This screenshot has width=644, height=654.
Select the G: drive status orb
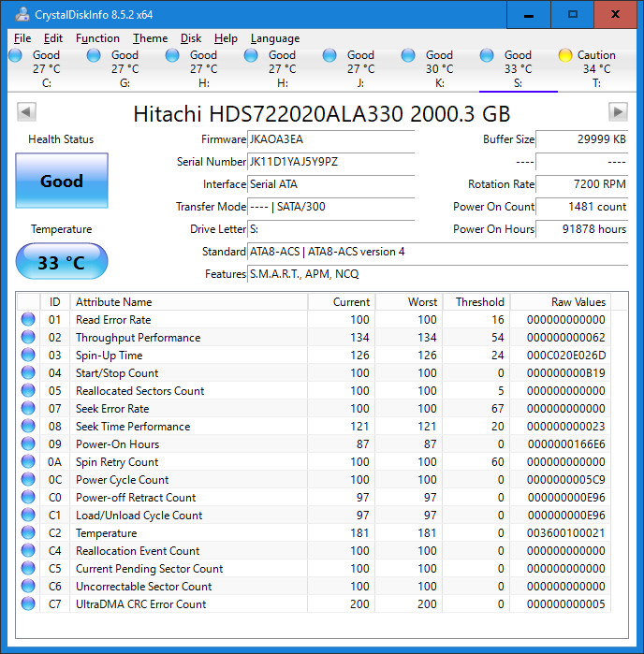pyautogui.click(x=94, y=55)
